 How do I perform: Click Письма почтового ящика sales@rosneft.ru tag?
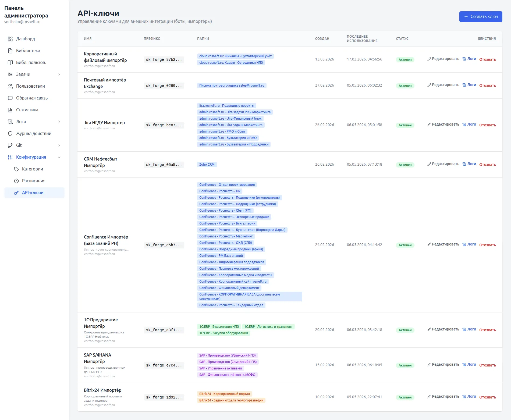[232, 86]
